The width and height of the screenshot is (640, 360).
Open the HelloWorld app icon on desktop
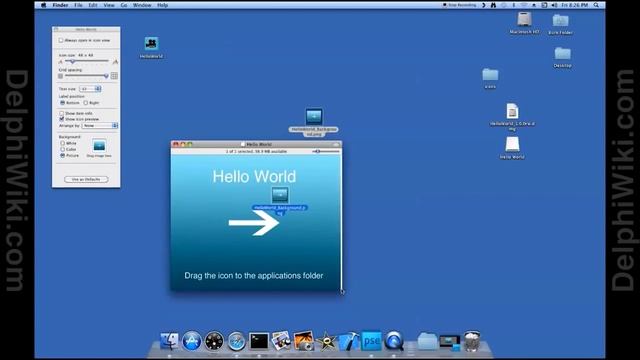click(x=151, y=44)
